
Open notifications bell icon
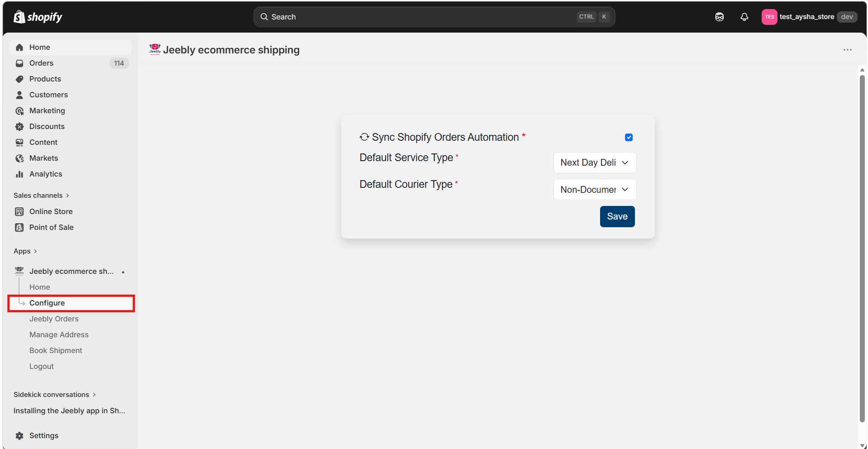tap(744, 17)
